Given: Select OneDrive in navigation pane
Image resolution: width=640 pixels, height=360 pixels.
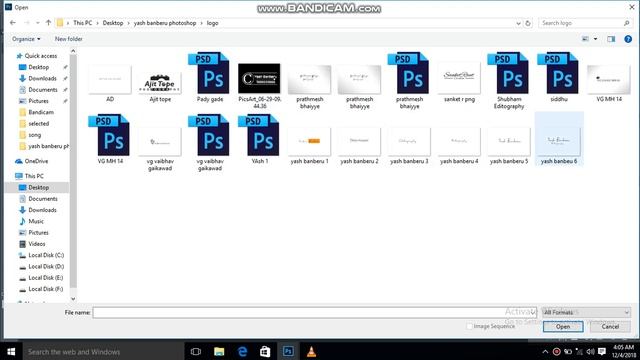Looking at the screenshot, I should tap(36, 161).
